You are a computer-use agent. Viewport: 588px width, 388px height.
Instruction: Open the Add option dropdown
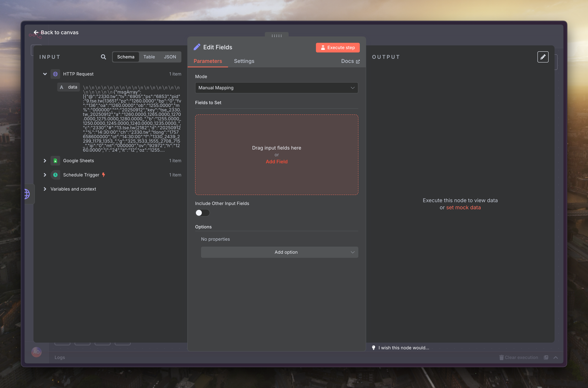[x=279, y=252]
